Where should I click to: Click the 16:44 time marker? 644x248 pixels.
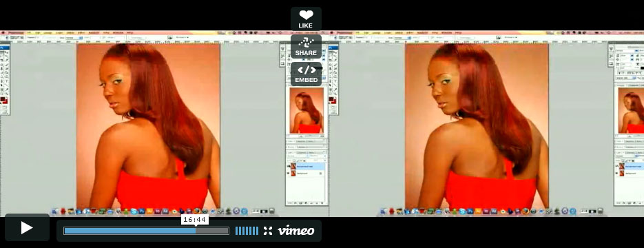(x=195, y=220)
